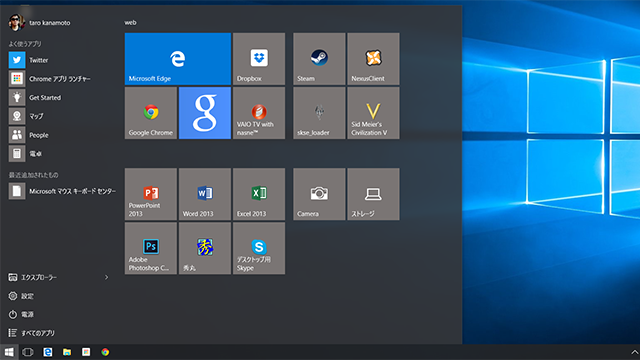Open the PowerPoint 2013 tile
The width and height of the screenshot is (640, 360).
point(151,194)
